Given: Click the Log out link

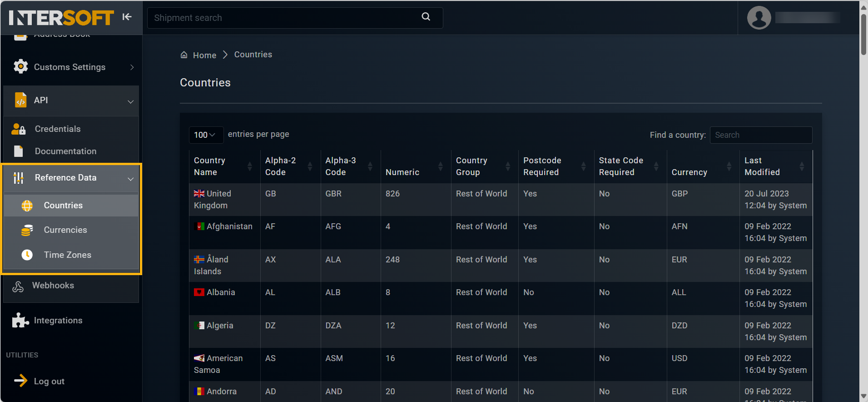Looking at the screenshot, I should [49, 381].
